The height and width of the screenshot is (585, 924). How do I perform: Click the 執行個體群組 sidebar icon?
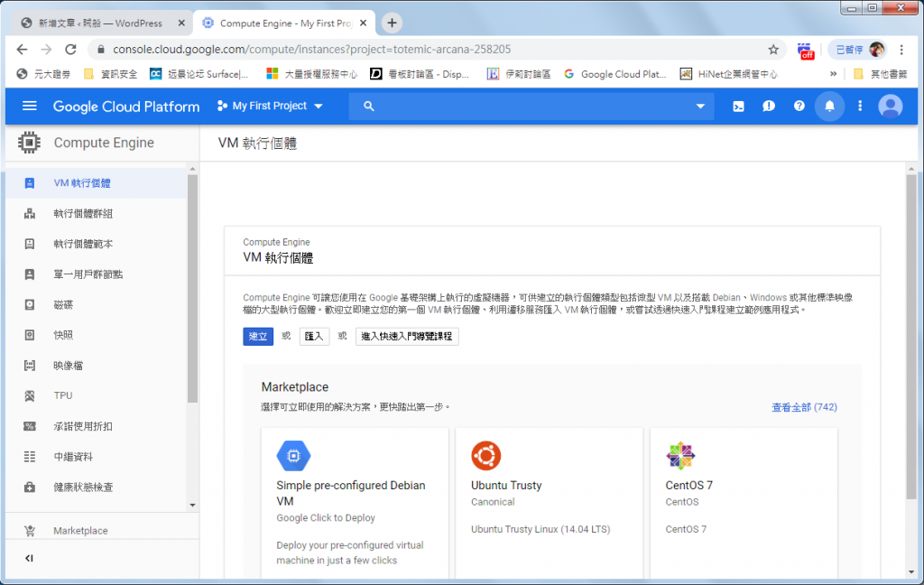[30, 213]
